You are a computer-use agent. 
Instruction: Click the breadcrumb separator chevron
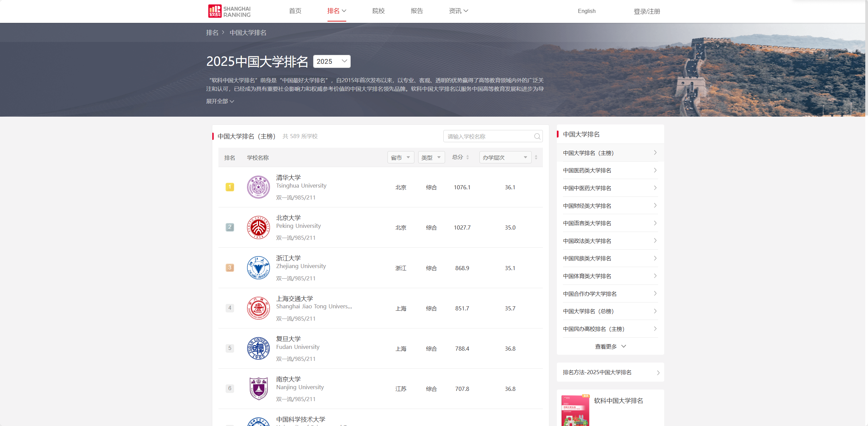pyautogui.click(x=223, y=32)
